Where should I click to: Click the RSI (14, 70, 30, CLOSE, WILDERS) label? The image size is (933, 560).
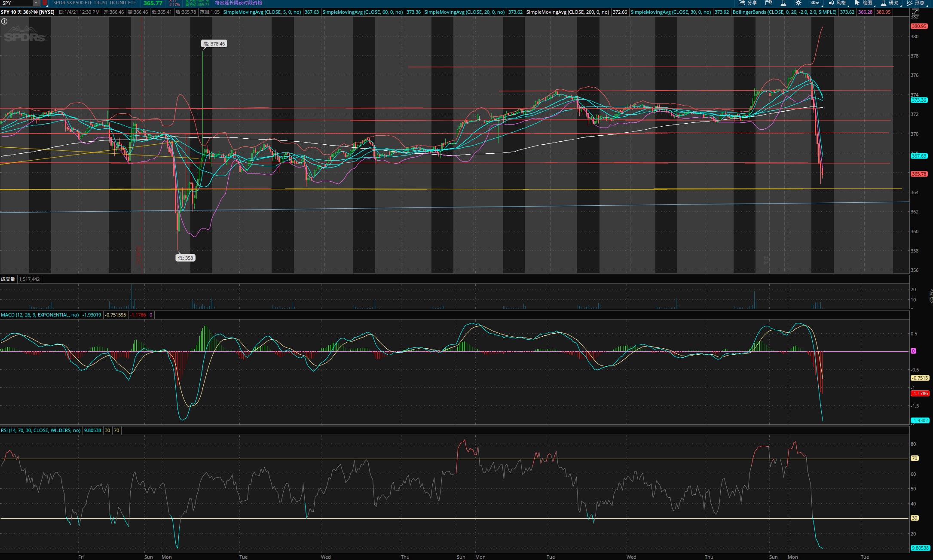(x=41, y=430)
